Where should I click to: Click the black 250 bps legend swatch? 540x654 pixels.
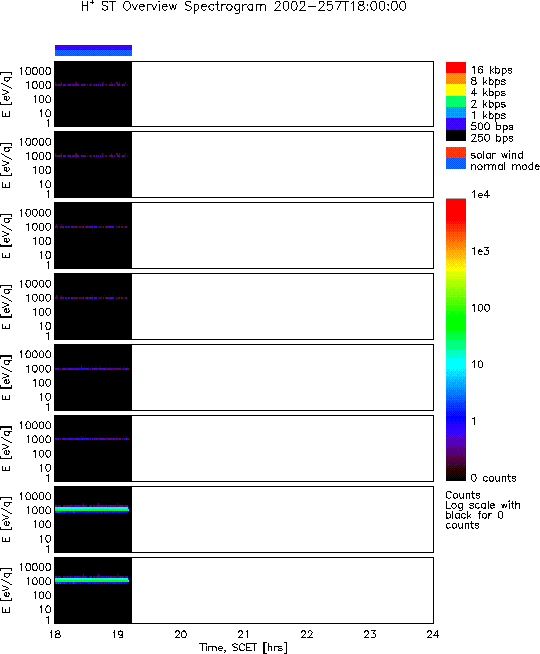pos(456,136)
